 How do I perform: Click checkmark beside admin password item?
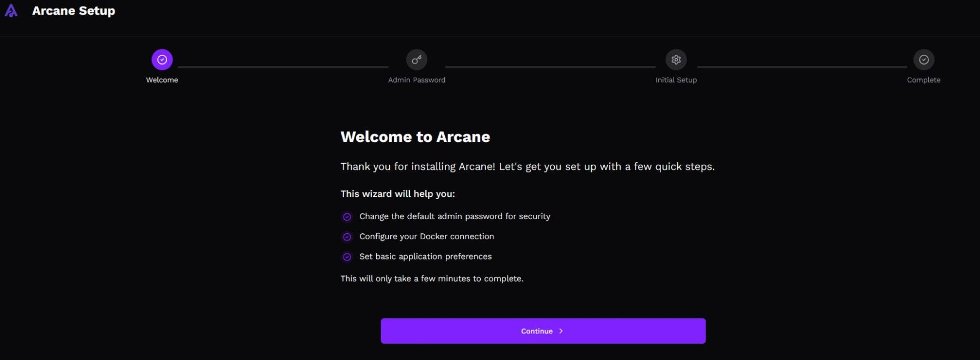[x=347, y=217]
